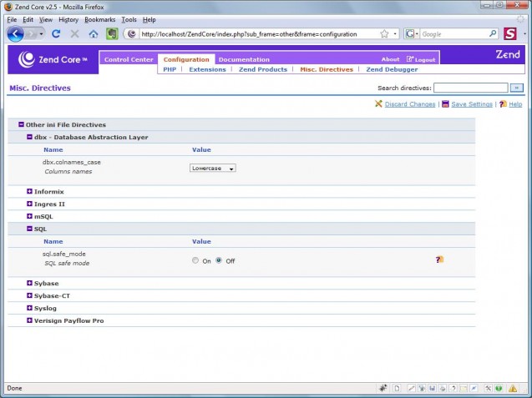The image size is (532, 398).
Task: Open the Bookmarks menu
Action: pyautogui.click(x=99, y=20)
